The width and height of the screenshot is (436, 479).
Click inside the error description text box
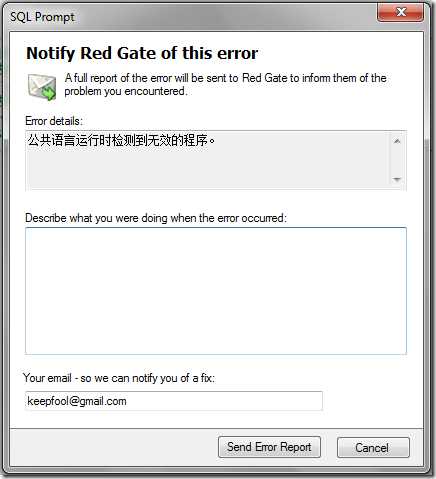(x=216, y=291)
